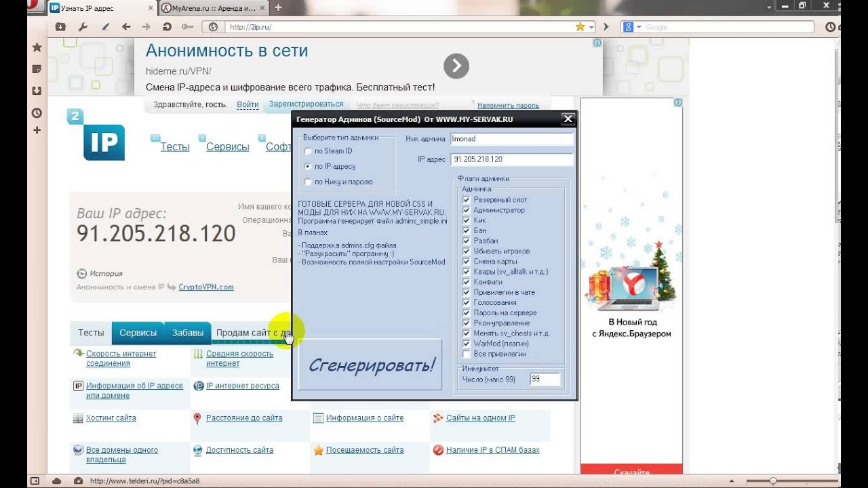Toggle 'WarMod (плагин)' checkbox

[466, 344]
